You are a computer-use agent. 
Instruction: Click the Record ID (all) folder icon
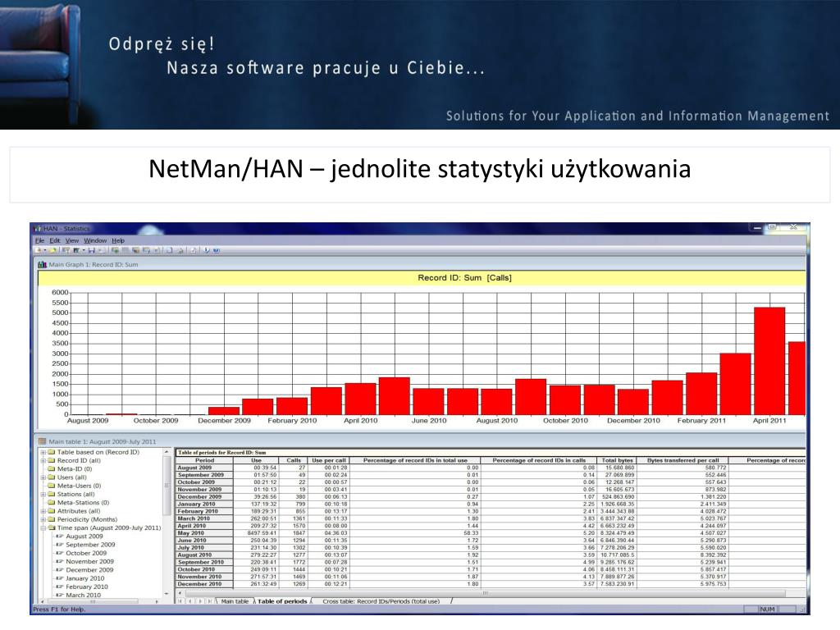point(52,460)
